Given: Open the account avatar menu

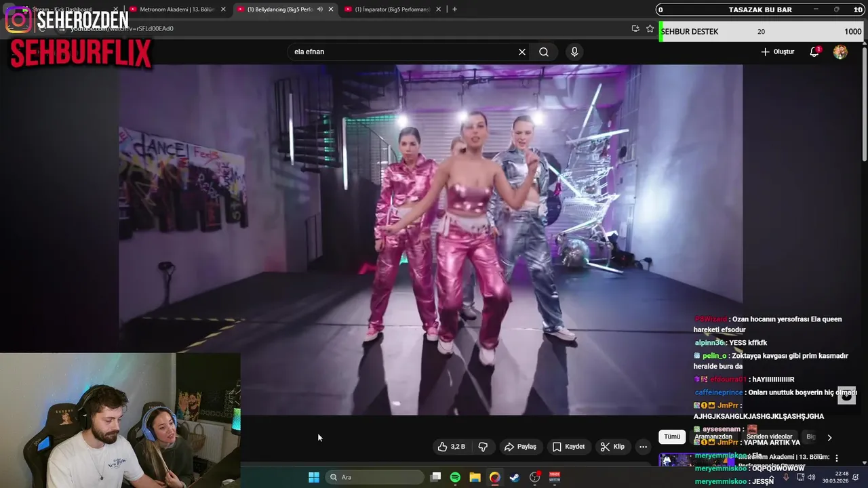Looking at the screenshot, I should [x=840, y=52].
